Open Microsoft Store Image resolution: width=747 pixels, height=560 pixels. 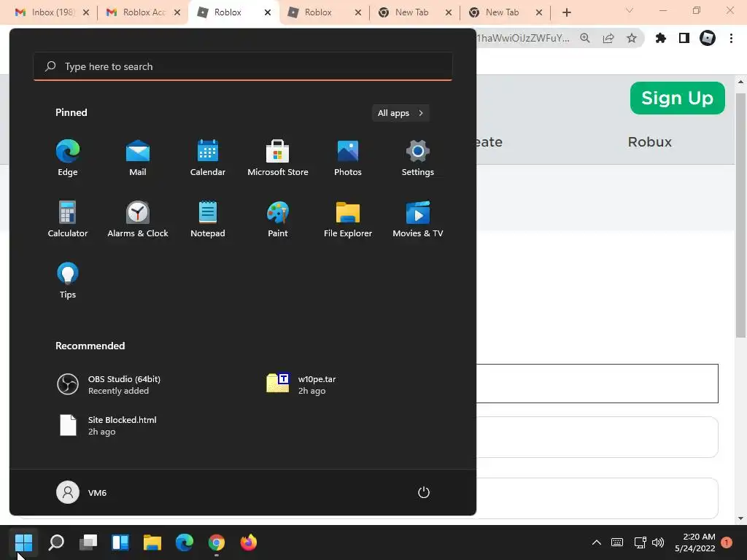(278, 158)
